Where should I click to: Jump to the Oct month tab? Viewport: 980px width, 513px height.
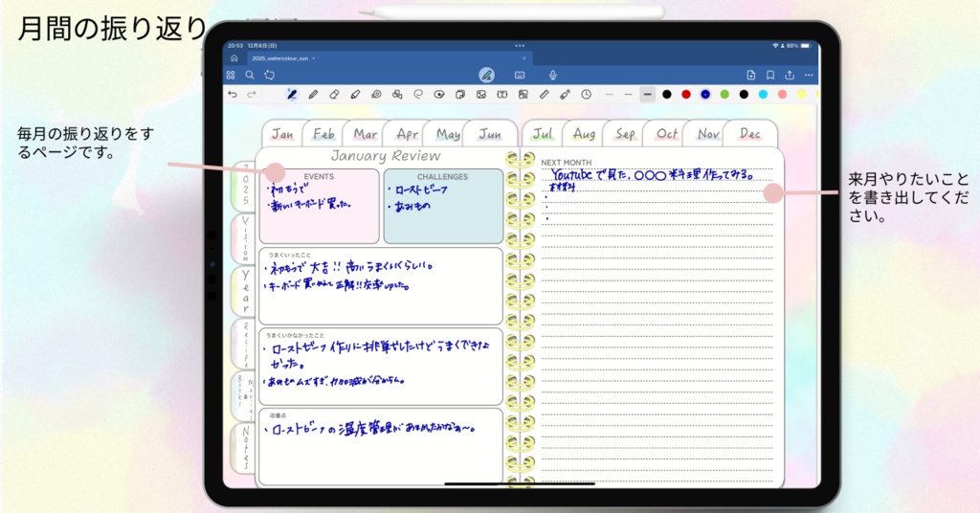pos(666,134)
